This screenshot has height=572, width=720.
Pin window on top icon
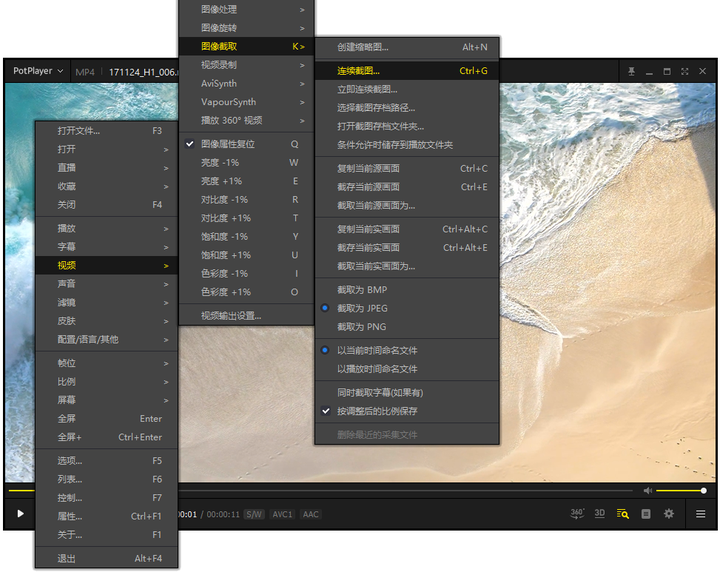point(631,71)
